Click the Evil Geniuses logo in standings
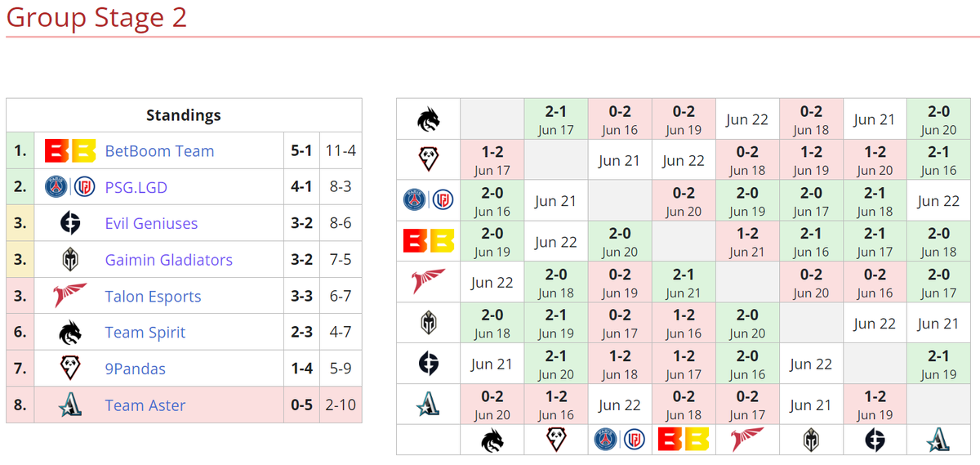 pos(70,223)
